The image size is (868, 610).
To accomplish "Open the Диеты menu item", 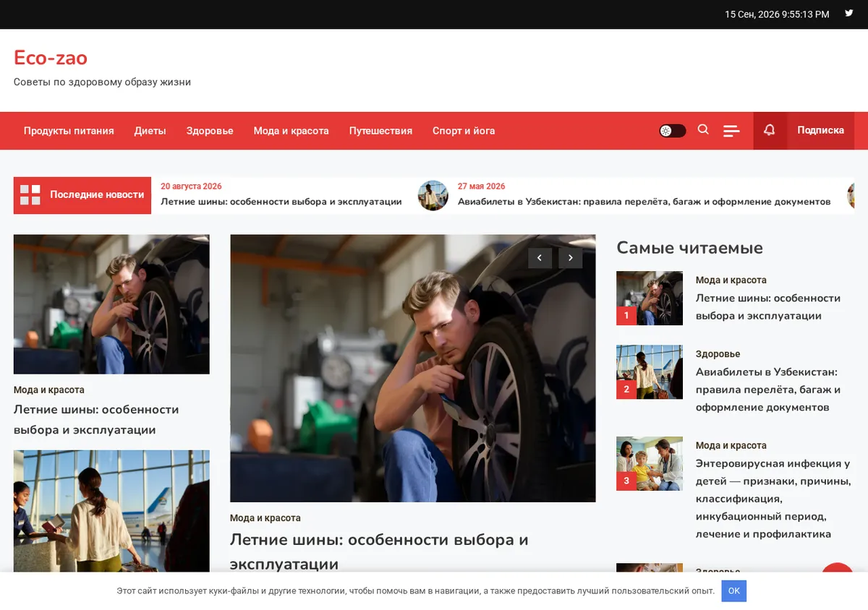I will point(150,131).
